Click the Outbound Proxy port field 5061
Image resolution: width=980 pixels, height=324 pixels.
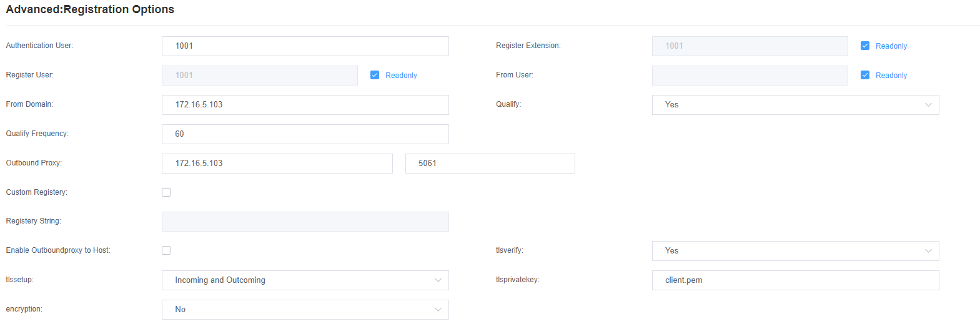(490, 164)
